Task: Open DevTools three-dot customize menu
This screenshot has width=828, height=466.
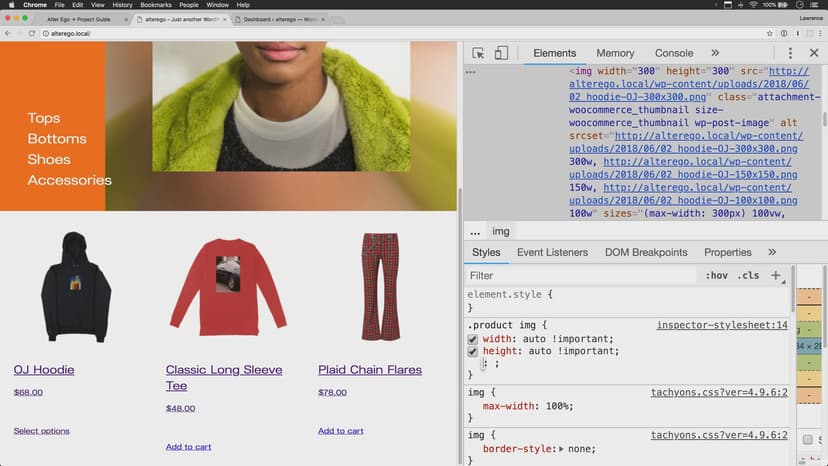Action: click(790, 53)
